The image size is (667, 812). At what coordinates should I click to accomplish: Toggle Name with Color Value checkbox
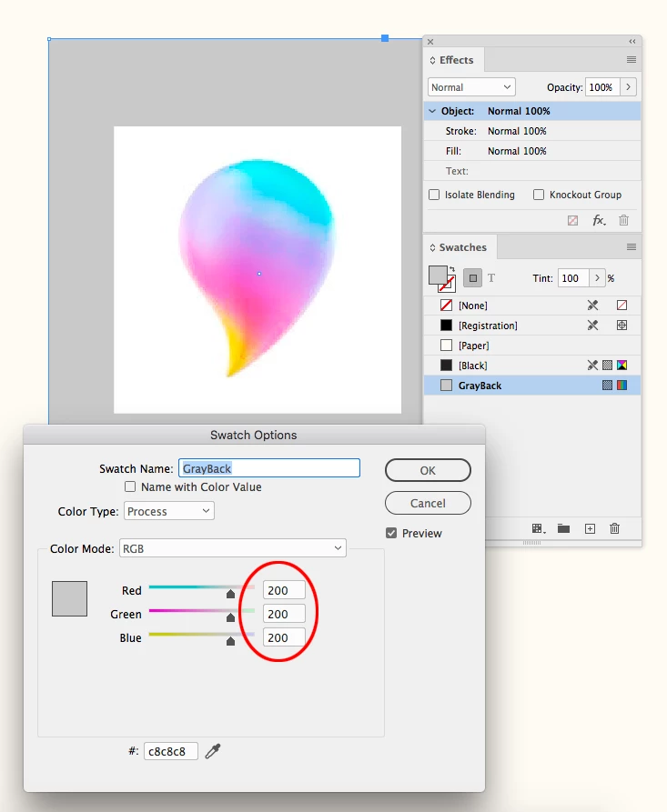tap(130, 486)
